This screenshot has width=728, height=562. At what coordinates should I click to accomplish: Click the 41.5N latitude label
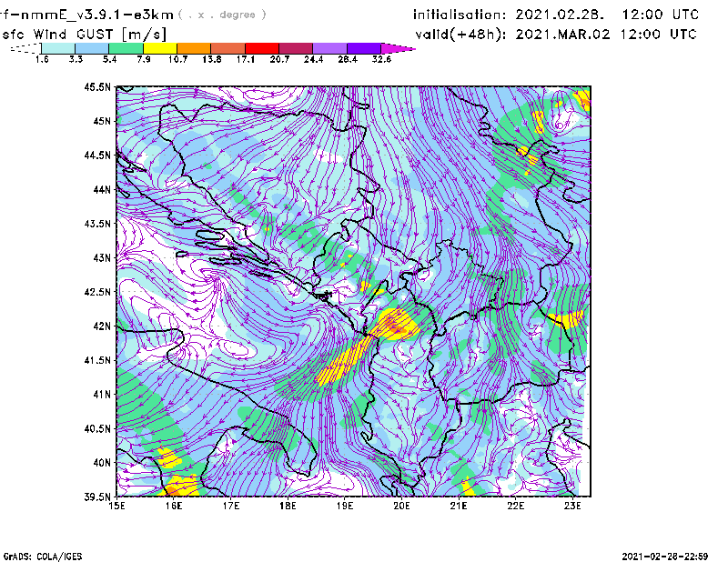tap(97, 360)
